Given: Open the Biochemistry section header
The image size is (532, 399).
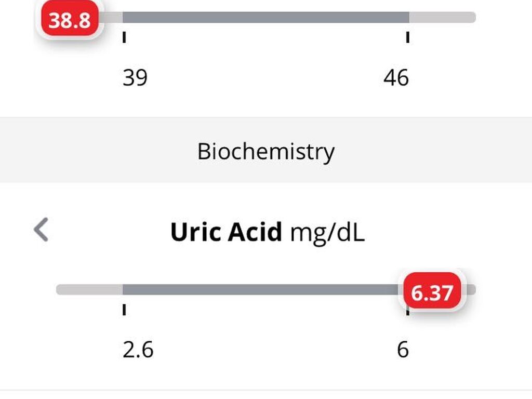Looking at the screenshot, I should click(266, 151).
